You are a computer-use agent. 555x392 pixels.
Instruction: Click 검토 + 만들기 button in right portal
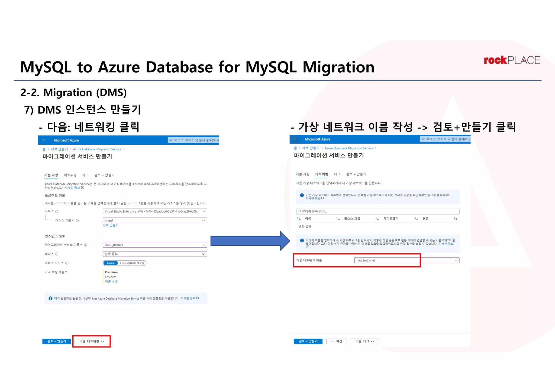(x=308, y=341)
